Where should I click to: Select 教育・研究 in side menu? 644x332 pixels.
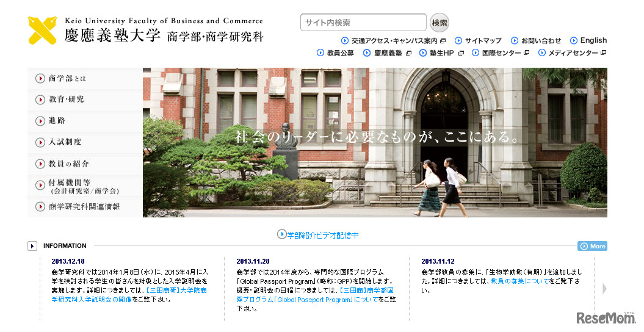85,99
